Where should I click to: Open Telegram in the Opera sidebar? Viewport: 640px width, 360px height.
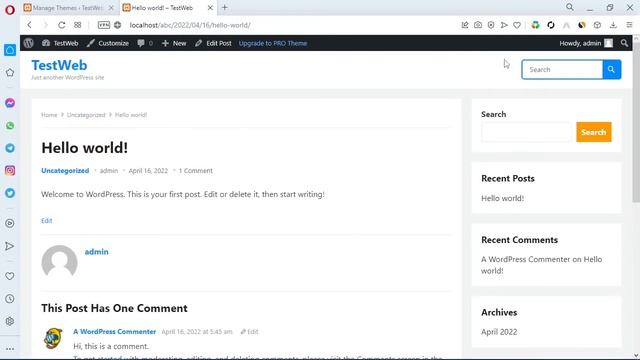tap(10, 148)
